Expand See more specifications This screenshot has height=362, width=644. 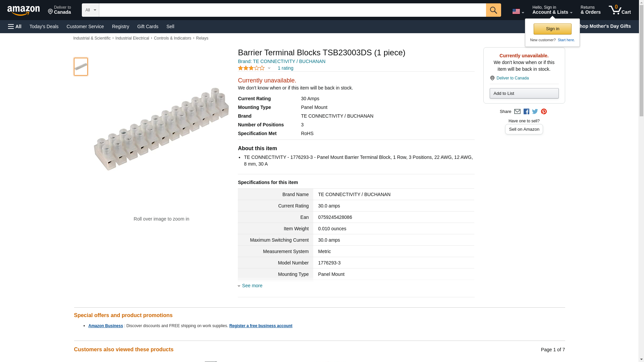[252, 286]
